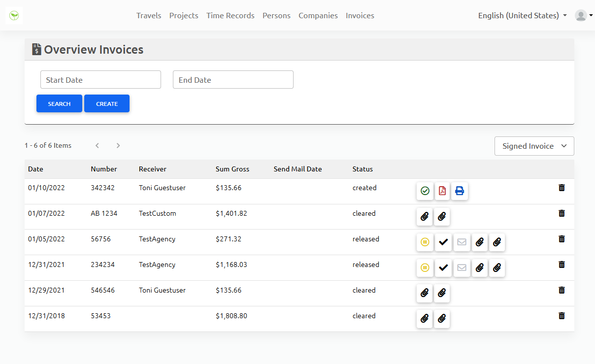
Task: Click the trash icon for invoice 546546
Action: (x=562, y=290)
